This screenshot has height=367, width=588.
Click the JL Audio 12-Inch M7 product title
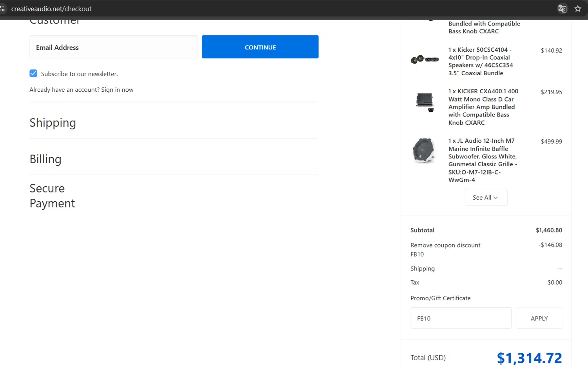tap(483, 160)
